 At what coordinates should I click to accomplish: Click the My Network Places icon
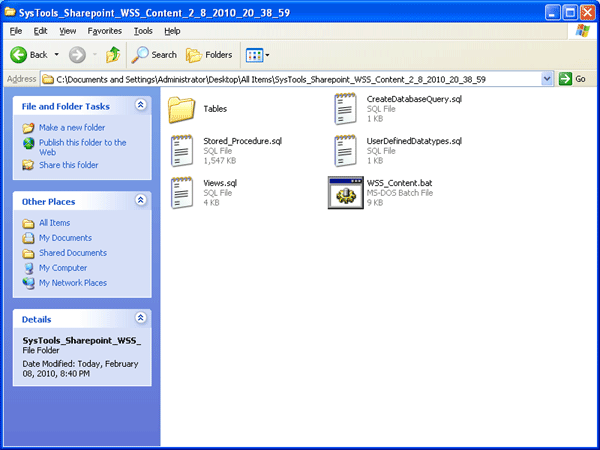click(x=28, y=283)
